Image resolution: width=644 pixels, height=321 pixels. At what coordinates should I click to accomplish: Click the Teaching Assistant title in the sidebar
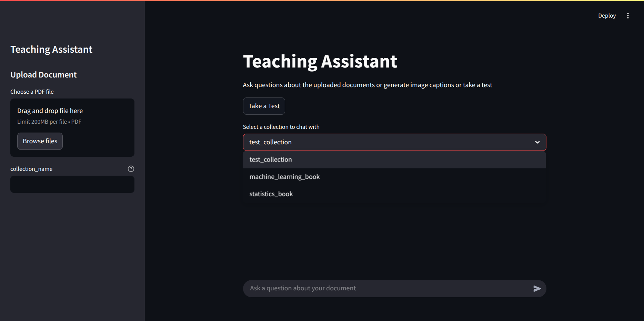point(51,50)
